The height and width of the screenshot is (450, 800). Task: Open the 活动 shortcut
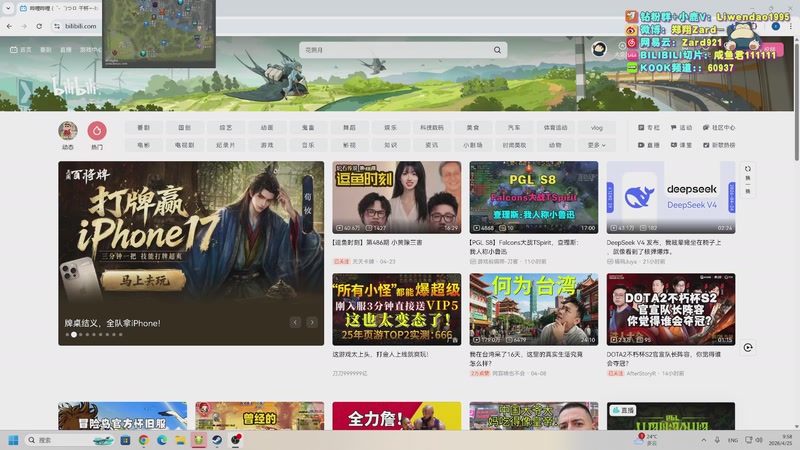click(681, 128)
